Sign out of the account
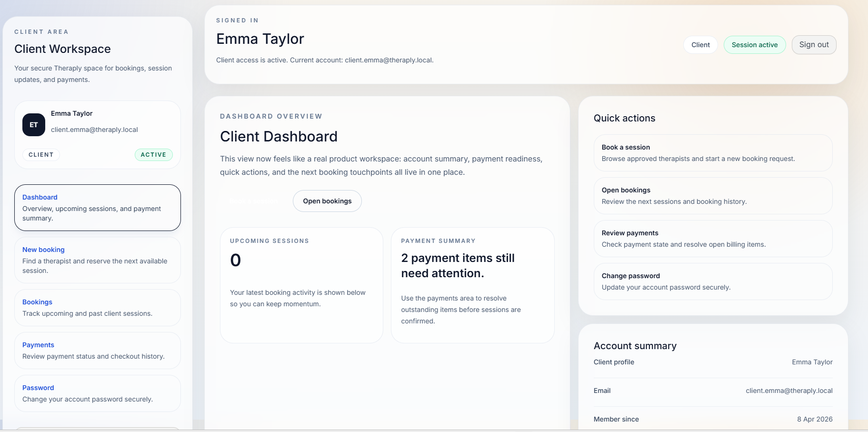This screenshot has height=432, width=868. click(814, 45)
